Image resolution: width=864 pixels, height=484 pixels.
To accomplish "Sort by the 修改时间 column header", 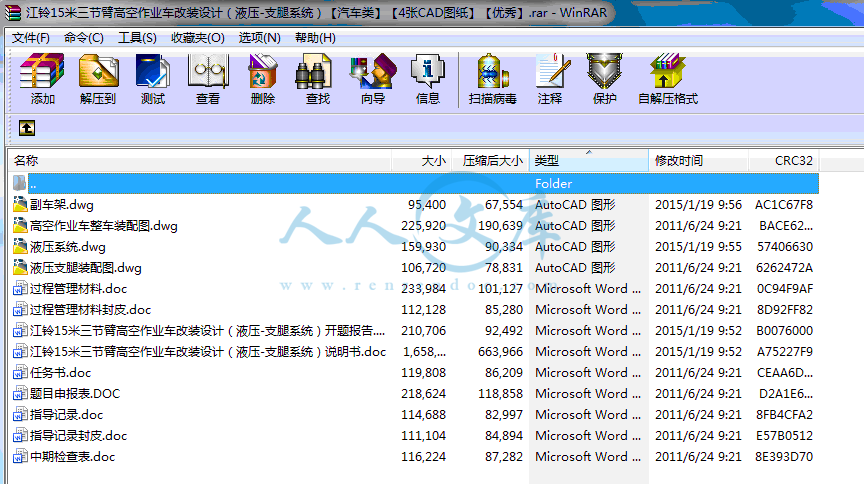I will (x=698, y=160).
